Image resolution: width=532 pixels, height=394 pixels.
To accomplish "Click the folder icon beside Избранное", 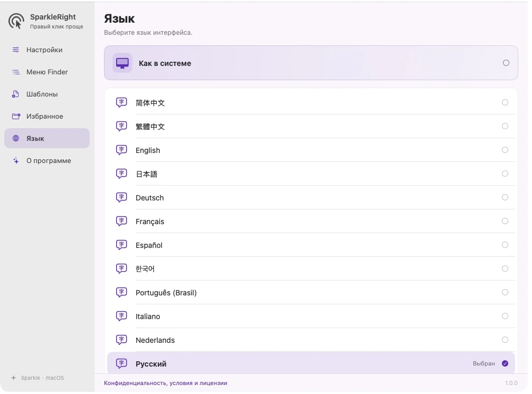I will click(16, 116).
